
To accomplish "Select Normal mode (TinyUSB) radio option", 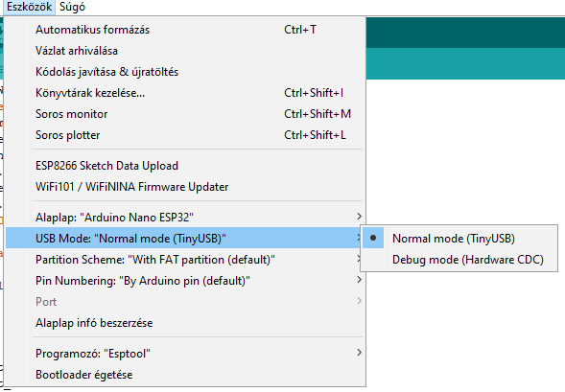I will click(x=459, y=239).
